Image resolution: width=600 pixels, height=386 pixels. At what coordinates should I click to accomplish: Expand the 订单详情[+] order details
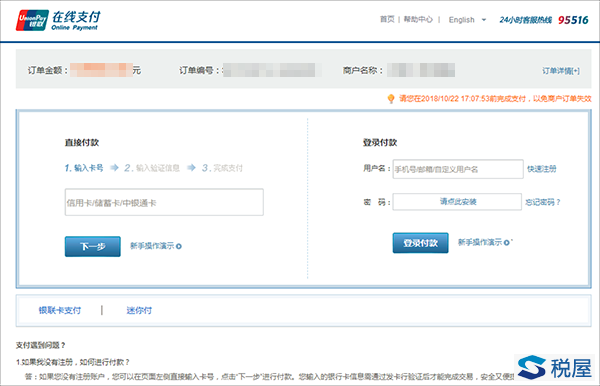pyautogui.click(x=561, y=70)
